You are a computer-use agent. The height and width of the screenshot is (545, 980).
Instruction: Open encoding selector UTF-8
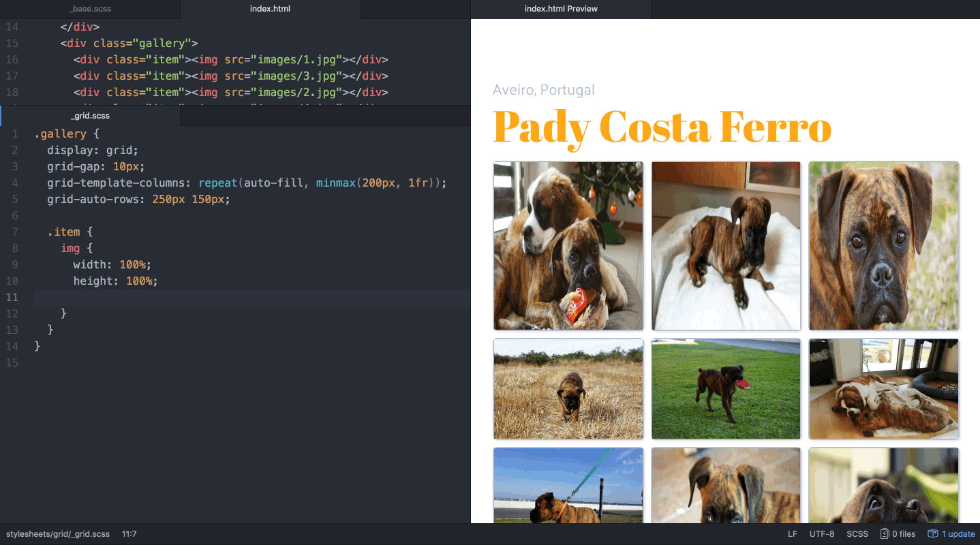pyautogui.click(x=822, y=534)
